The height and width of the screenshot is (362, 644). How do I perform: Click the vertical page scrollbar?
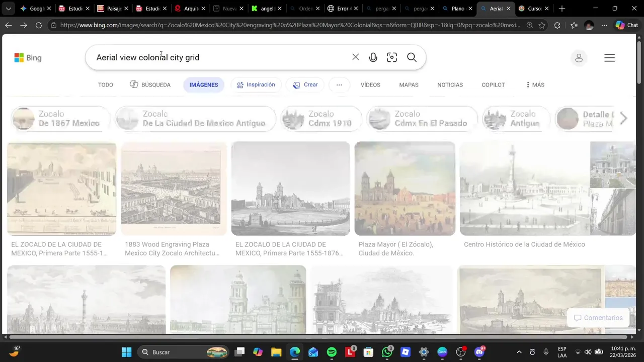point(639,63)
